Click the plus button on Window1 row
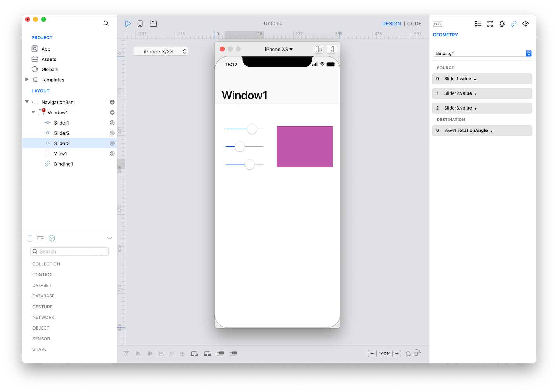This screenshot has width=558, height=392. point(112,112)
